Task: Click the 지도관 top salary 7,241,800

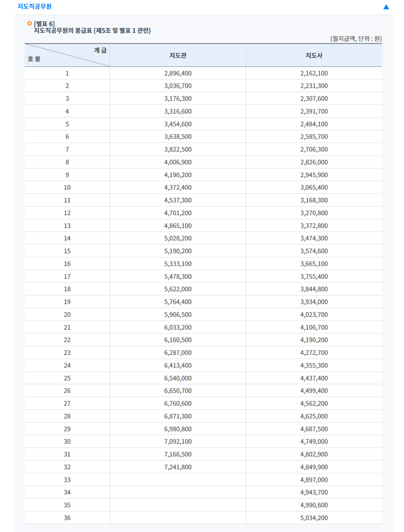Action: [x=178, y=467]
